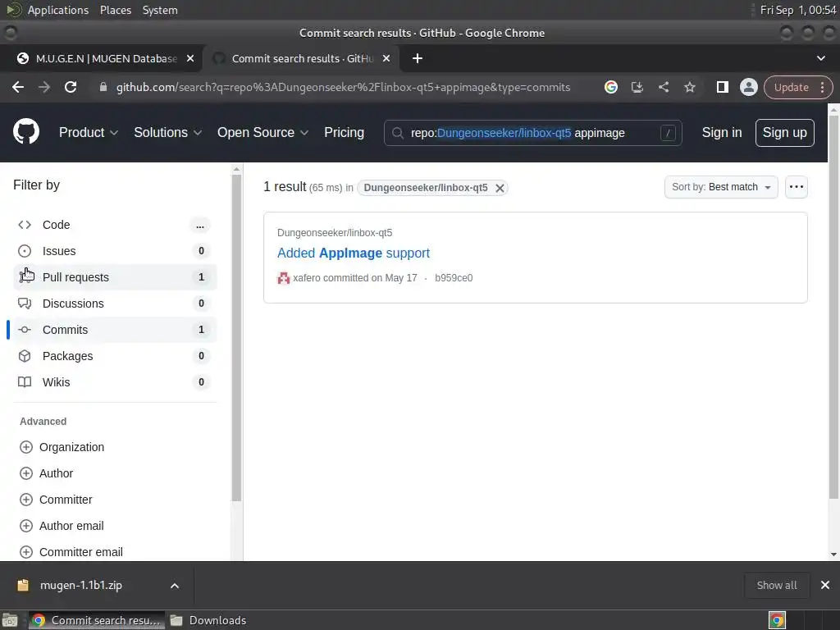This screenshot has height=630, width=840.
Task: Close the Commit search results tab
Action: pos(386,58)
